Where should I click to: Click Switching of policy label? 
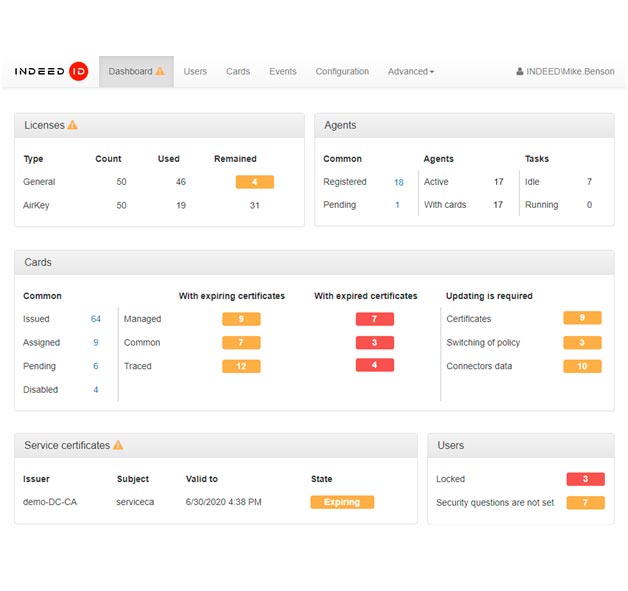[483, 343]
